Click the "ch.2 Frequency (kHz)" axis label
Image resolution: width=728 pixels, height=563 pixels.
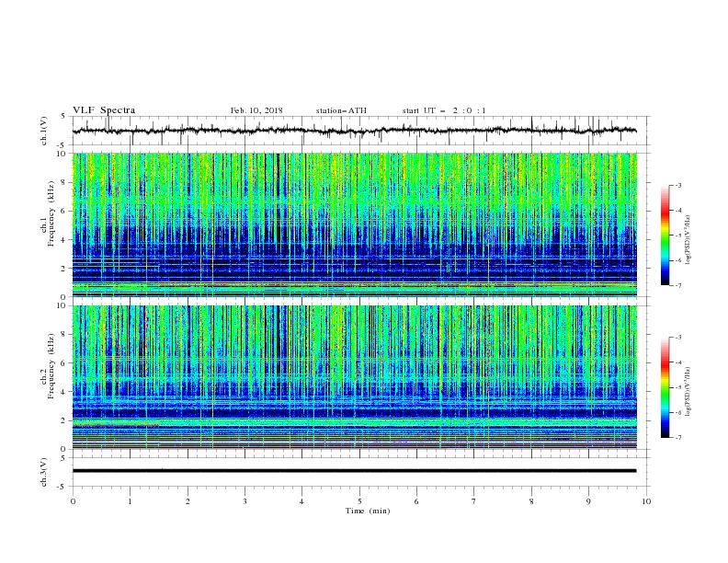click(x=48, y=365)
